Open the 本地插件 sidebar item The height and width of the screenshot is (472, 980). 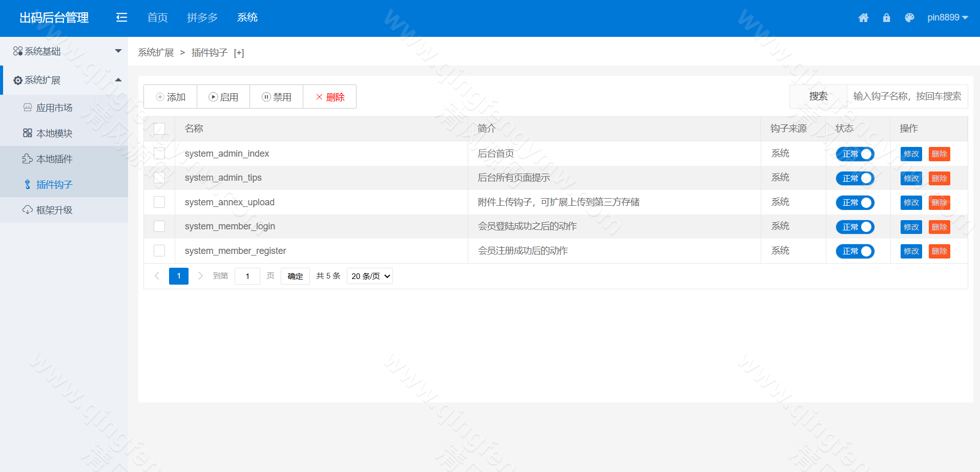(x=54, y=159)
